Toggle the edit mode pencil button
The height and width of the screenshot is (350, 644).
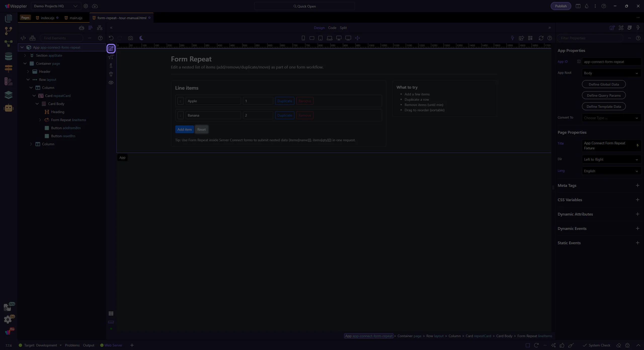[x=111, y=48]
